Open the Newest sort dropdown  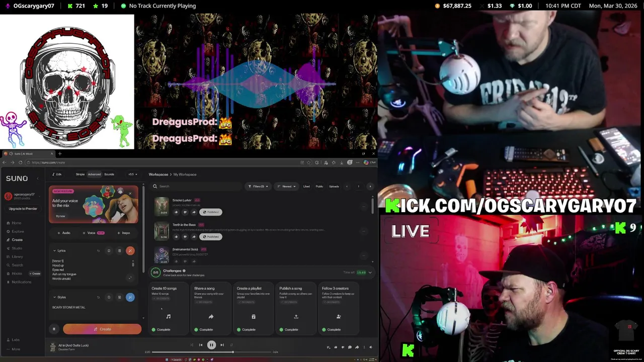click(x=286, y=187)
